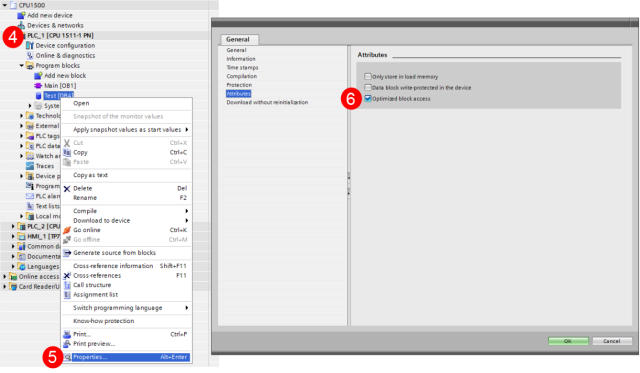The image size is (640, 373).
Task: Click the Devices & networks icon
Action: (x=21, y=25)
